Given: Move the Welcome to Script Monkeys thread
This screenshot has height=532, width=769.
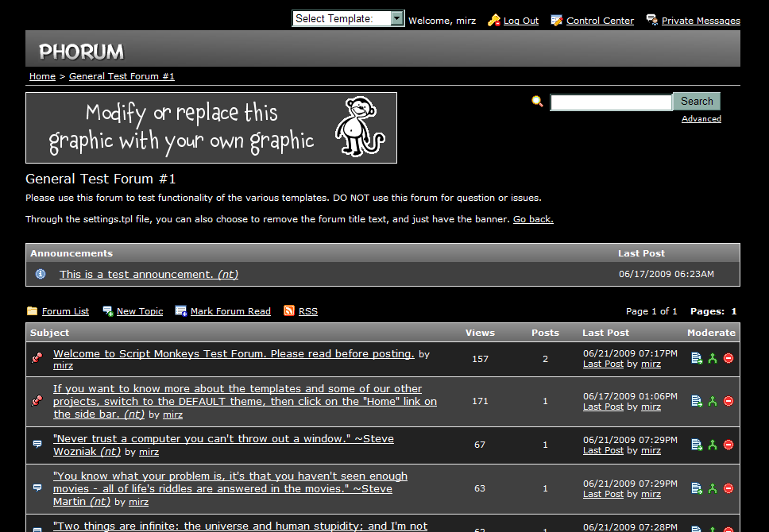Looking at the screenshot, I should (x=697, y=358).
